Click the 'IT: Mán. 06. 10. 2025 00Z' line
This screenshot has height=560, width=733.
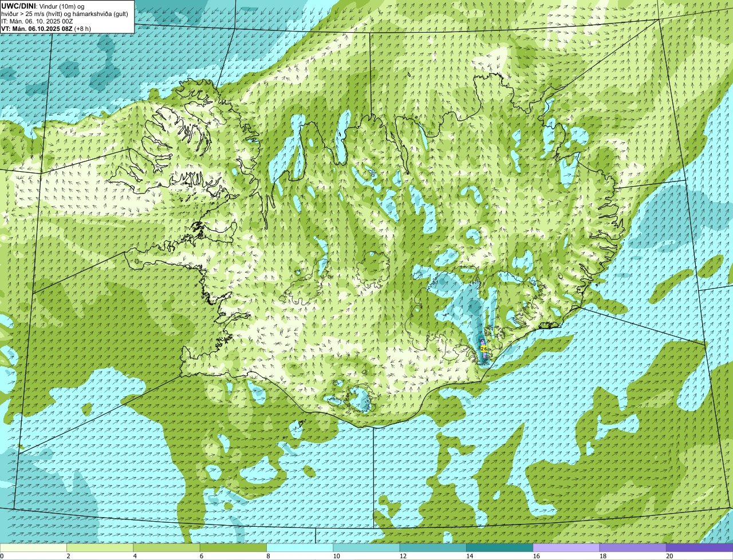click(37, 21)
